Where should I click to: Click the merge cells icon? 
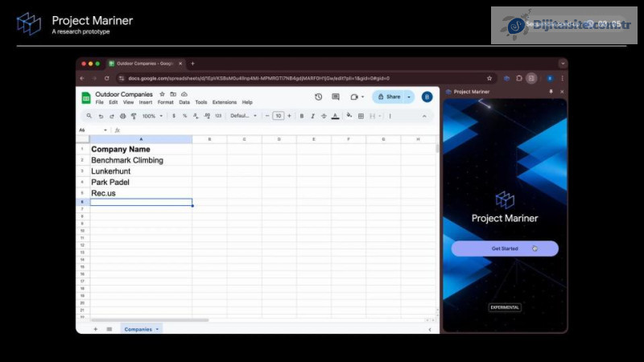pos(373,116)
